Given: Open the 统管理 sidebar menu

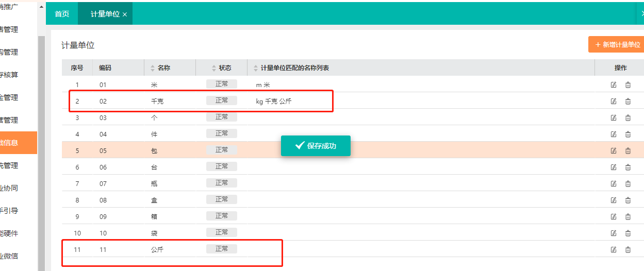Looking at the screenshot, I should (x=19, y=165).
